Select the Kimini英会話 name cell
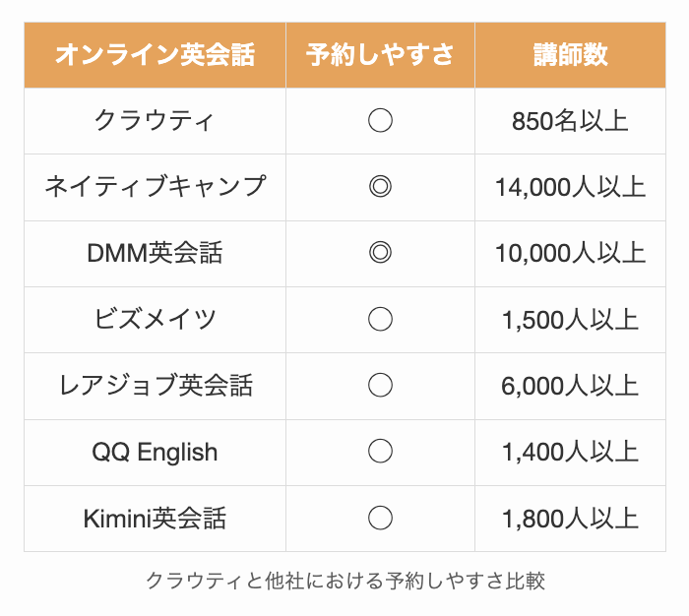The height and width of the screenshot is (616, 689). [155, 518]
